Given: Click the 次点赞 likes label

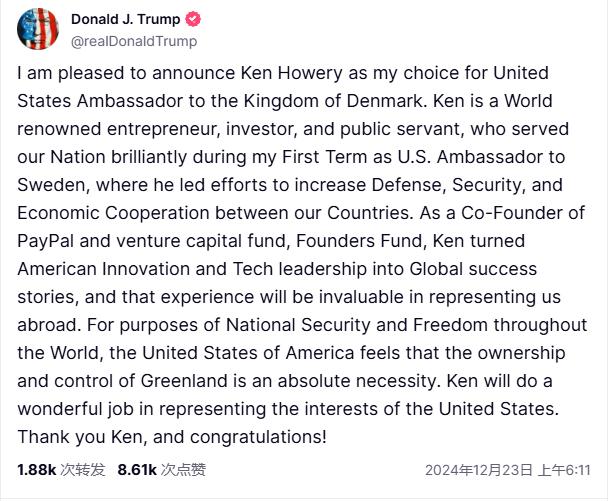Looking at the screenshot, I should 184,469.
